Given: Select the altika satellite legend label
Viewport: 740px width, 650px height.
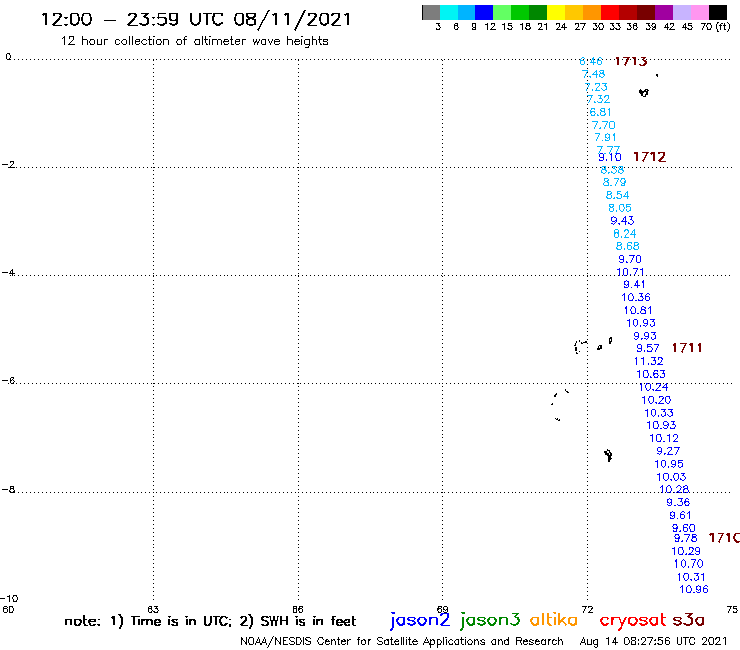Looking at the screenshot, I should pos(553,620).
